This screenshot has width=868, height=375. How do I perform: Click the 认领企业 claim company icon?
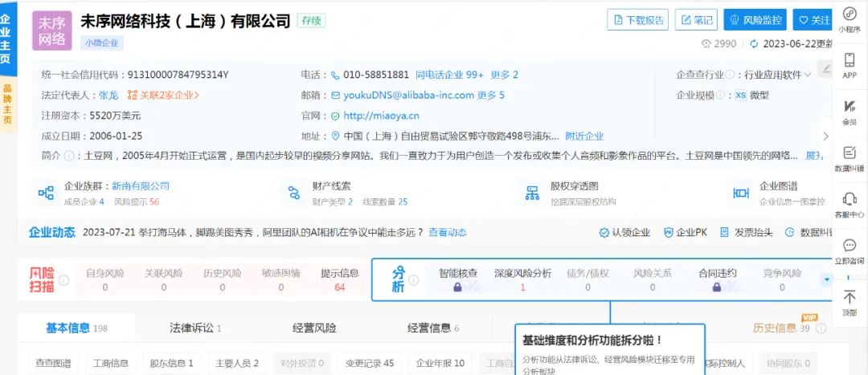604,233
